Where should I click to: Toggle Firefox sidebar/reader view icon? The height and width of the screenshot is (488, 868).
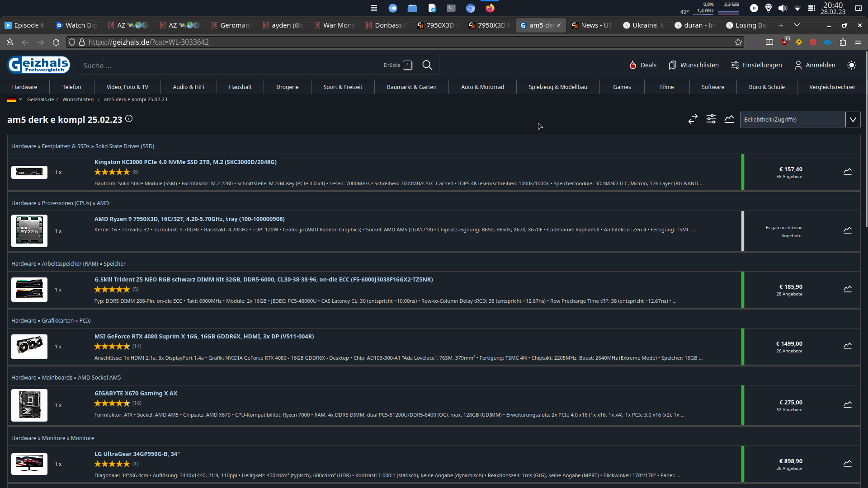(x=769, y=42)
